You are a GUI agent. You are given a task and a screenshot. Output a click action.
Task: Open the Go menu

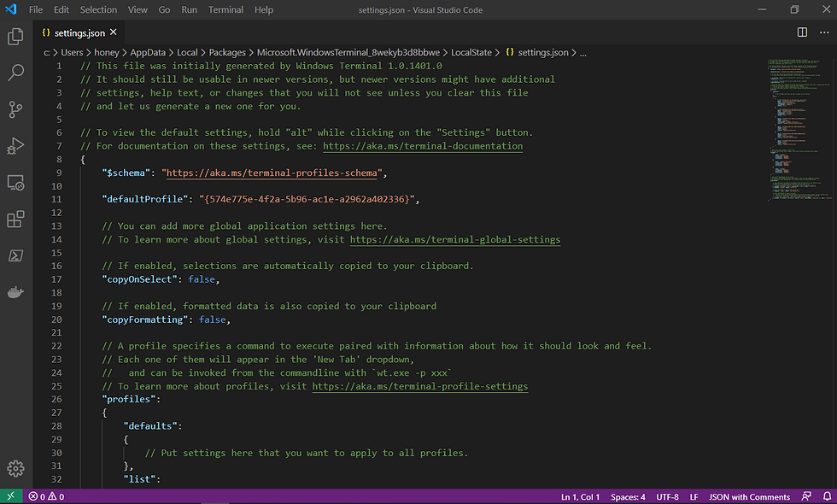164,9
